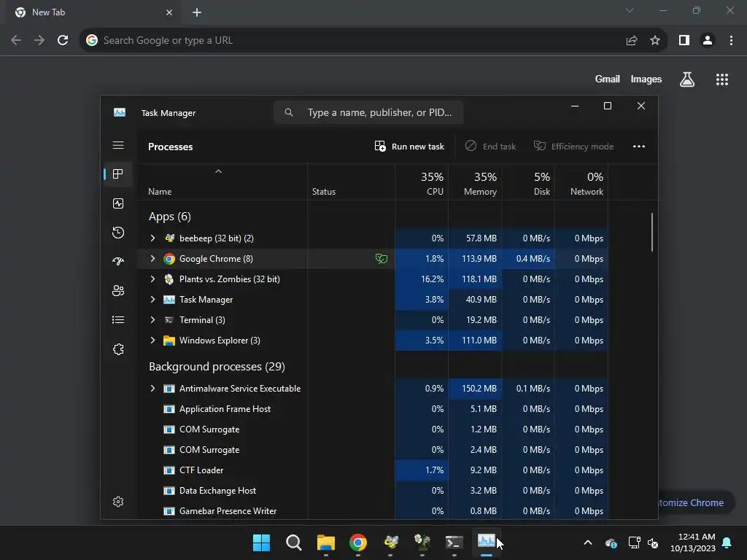The height and width of the screenshot is (560, 747).
Task: Open Terminal from the taskbar
Action: point(454,542)
